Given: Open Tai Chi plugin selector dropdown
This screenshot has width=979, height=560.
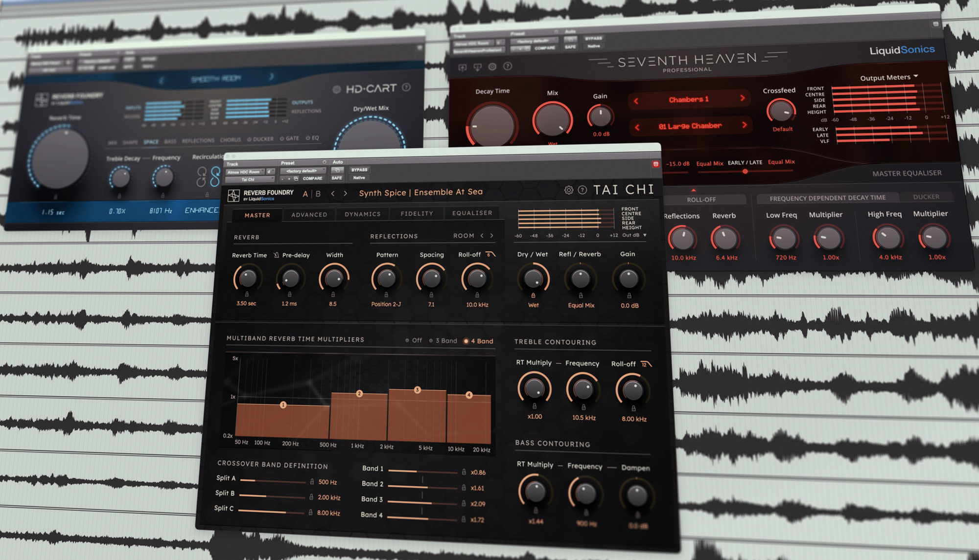Looking at the screenshot, I should (x=250, y=179).
